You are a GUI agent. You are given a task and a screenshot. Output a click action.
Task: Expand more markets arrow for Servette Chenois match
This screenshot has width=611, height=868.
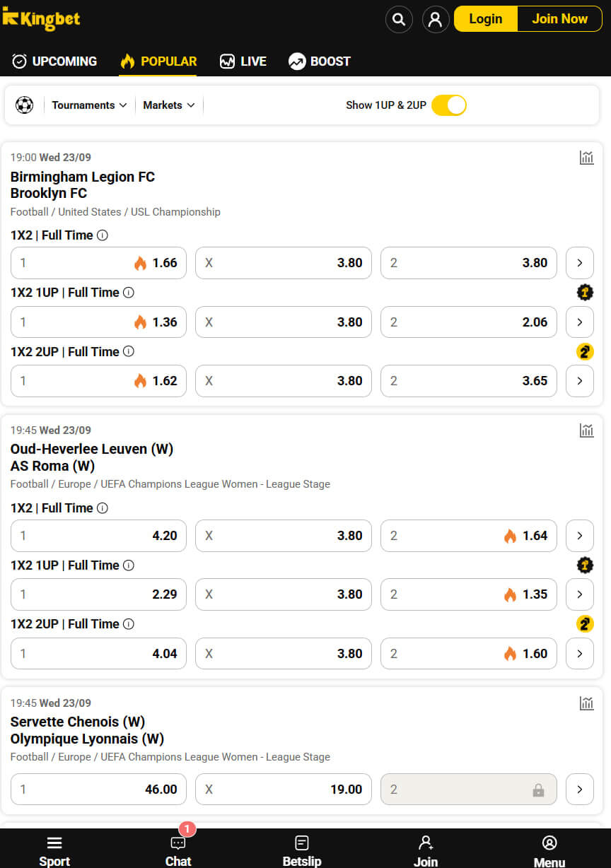pyautogui.click(x=580, y=790)
